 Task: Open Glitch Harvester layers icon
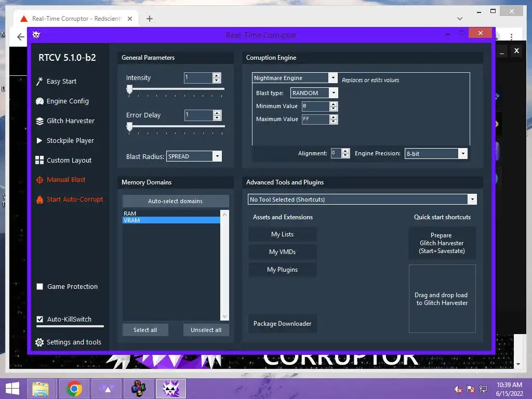(x=39, y=121)
